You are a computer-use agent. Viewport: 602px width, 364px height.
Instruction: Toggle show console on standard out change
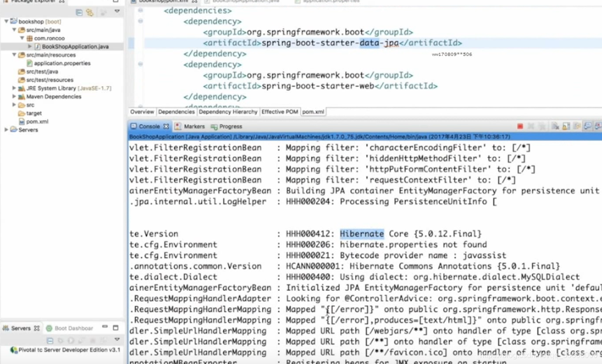coord(588,126)
